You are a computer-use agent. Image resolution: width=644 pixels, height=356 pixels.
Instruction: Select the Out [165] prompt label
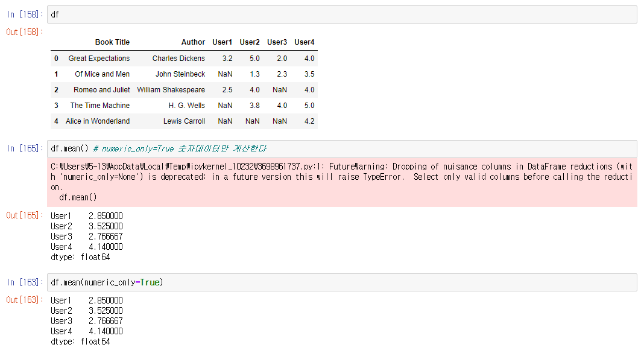[25, 215]
